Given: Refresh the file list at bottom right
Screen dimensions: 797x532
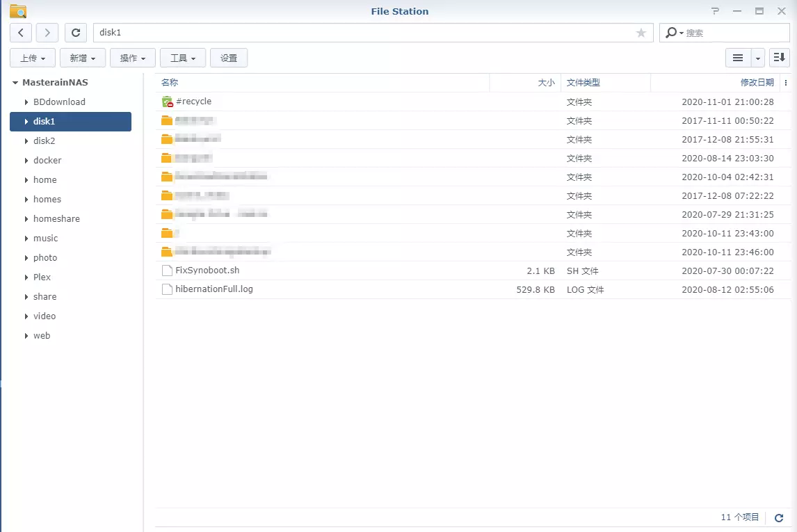Looking at the screenshot, I should 779,518.
